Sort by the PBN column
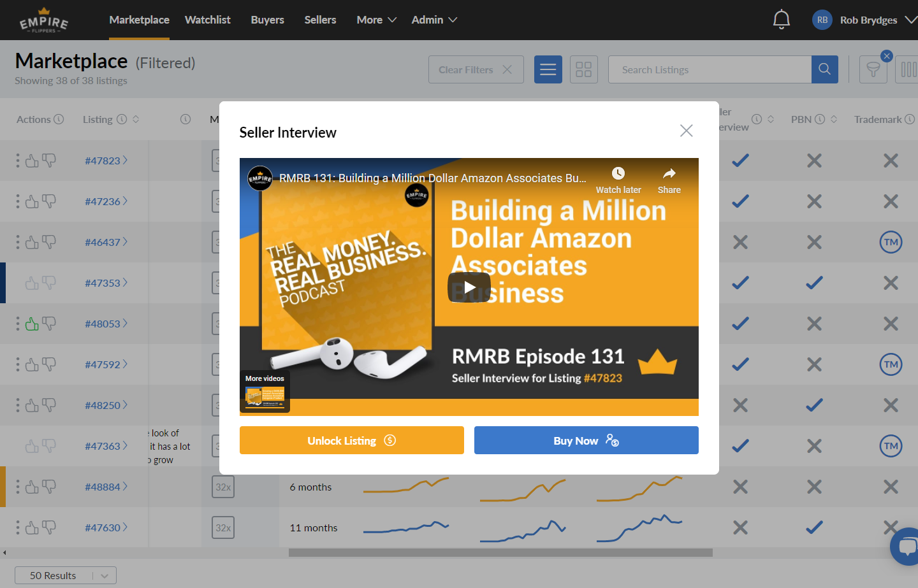918x588 pixels. click(x=834, y=119)
